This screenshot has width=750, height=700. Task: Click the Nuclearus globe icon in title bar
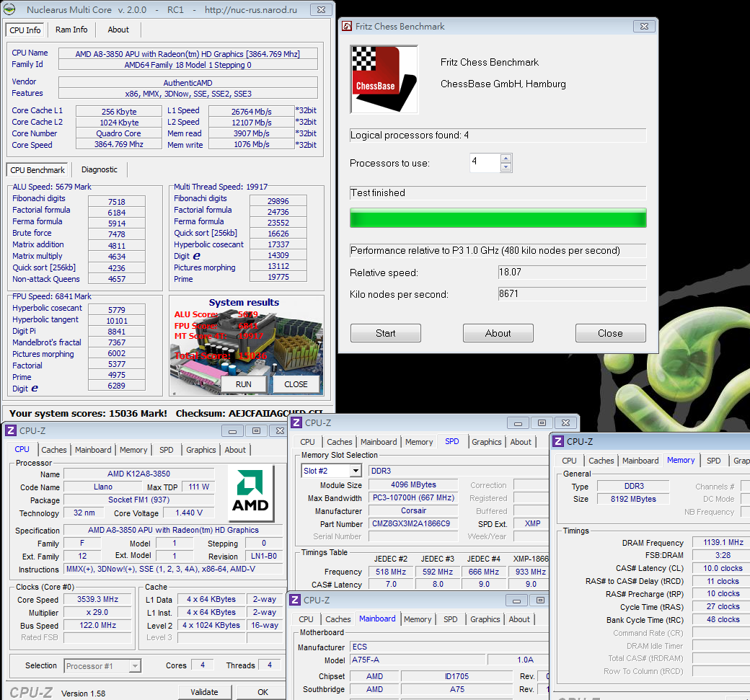pos(9,9)
